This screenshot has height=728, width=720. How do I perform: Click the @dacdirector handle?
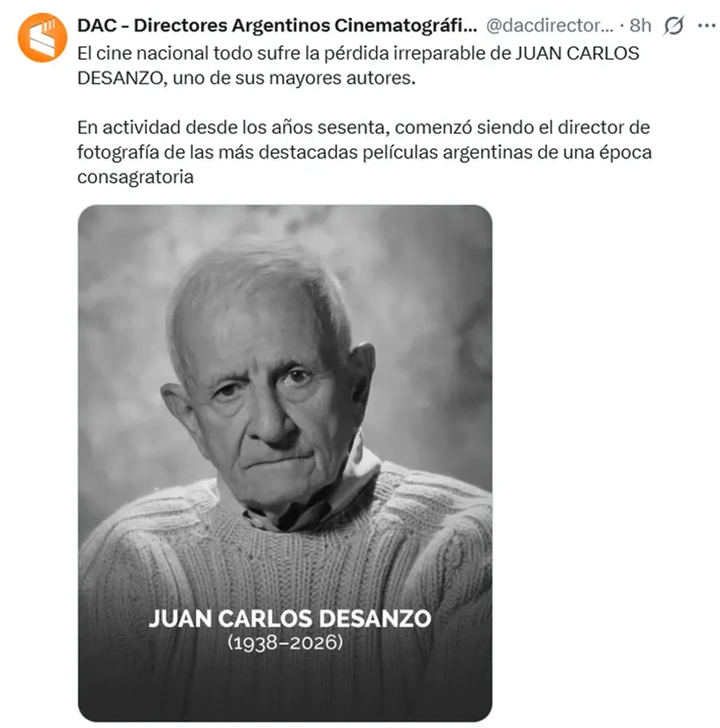coord(549,25)
